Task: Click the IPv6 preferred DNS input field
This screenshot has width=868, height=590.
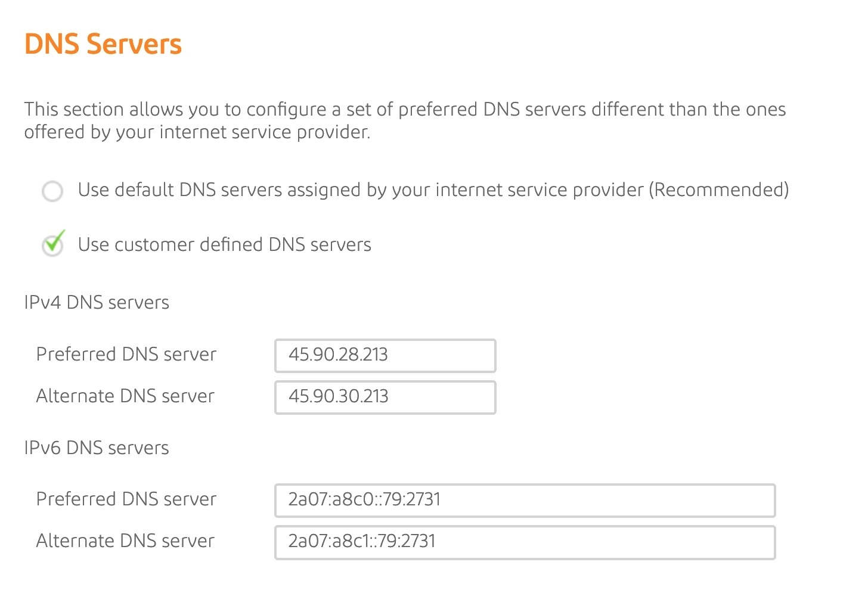Action: [525, 501]
